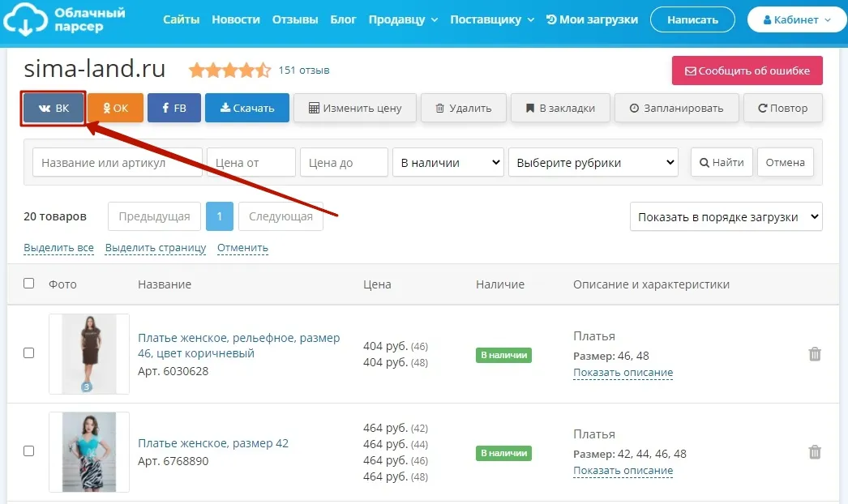Download products with Скачать button

point(247,108)
